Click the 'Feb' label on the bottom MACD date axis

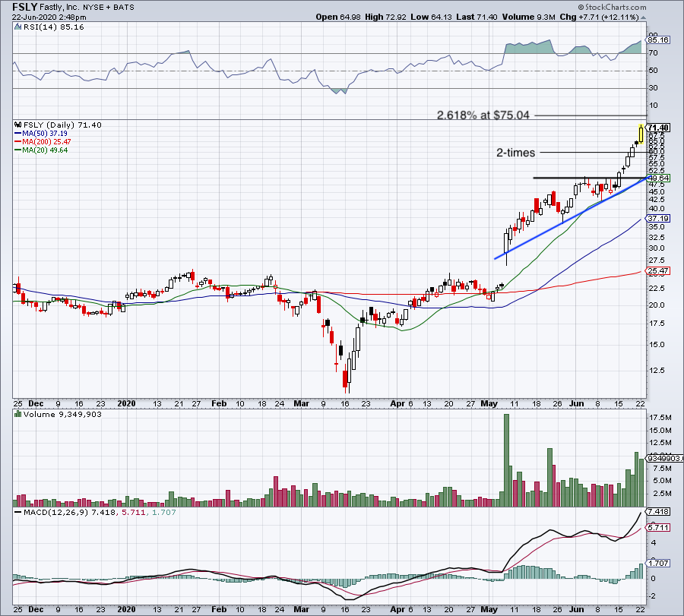click(219, 609)
